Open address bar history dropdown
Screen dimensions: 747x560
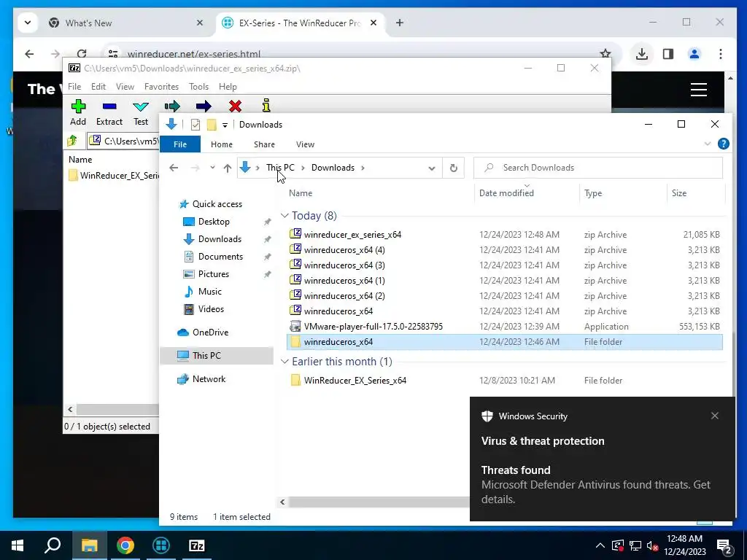click(432, 168)
